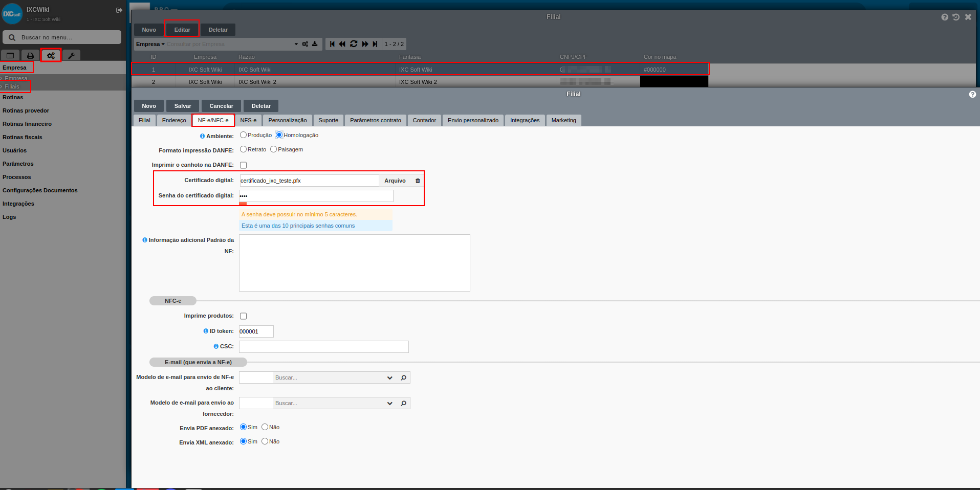This screenshot has width=980, height=490.
Task: Expand the Parâmetros menu section
Action: click(18, 164)
